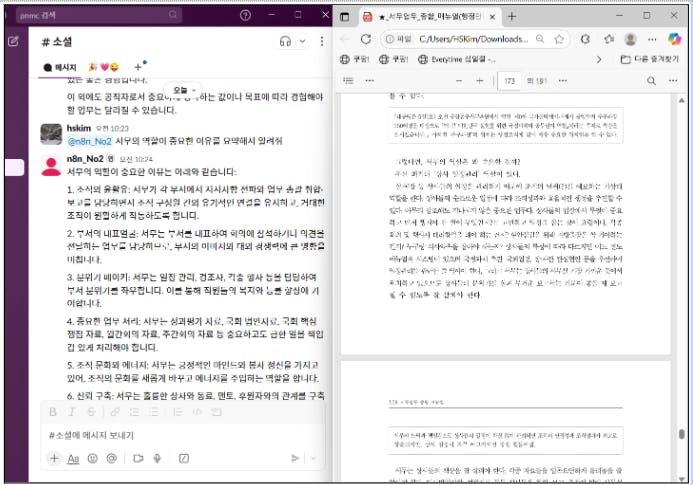Image resolution: width=693 pixels, height=485 pixels.
Task: Open the first 쿠팡! bookmark
Action: coord(354,59)
